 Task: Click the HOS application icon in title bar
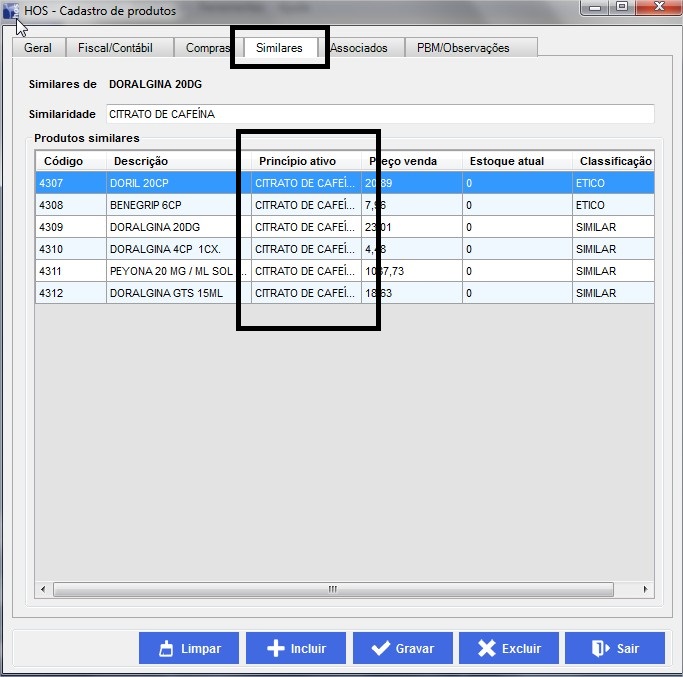point(12,11)
